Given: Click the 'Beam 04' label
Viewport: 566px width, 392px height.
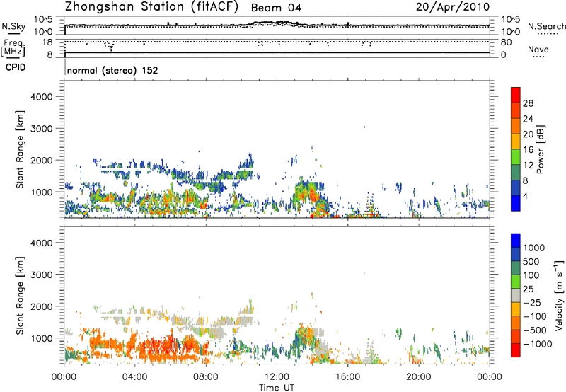Looking at the screenshot, I should (276, 8).
